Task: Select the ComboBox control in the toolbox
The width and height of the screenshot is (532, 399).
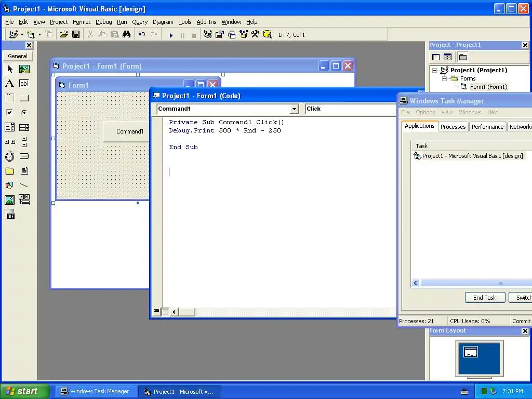Action: coord(10,127)
